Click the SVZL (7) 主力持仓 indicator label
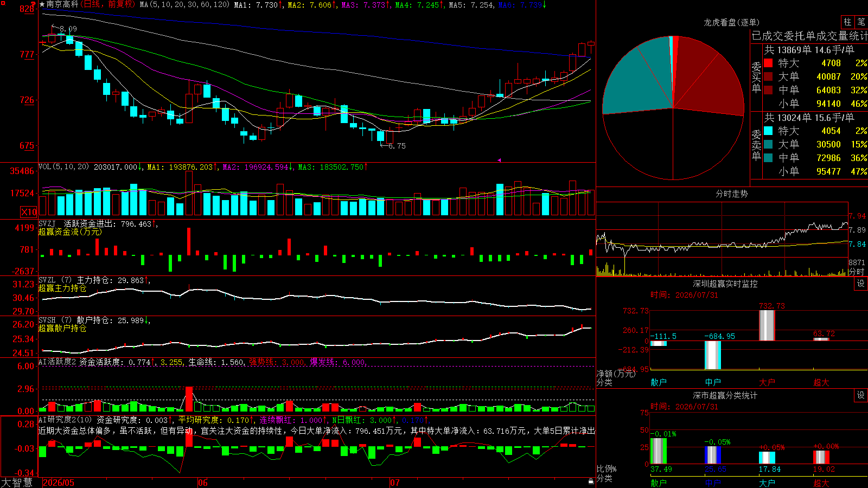The height and width of the screenshot is (488, 868). point(76,280)
